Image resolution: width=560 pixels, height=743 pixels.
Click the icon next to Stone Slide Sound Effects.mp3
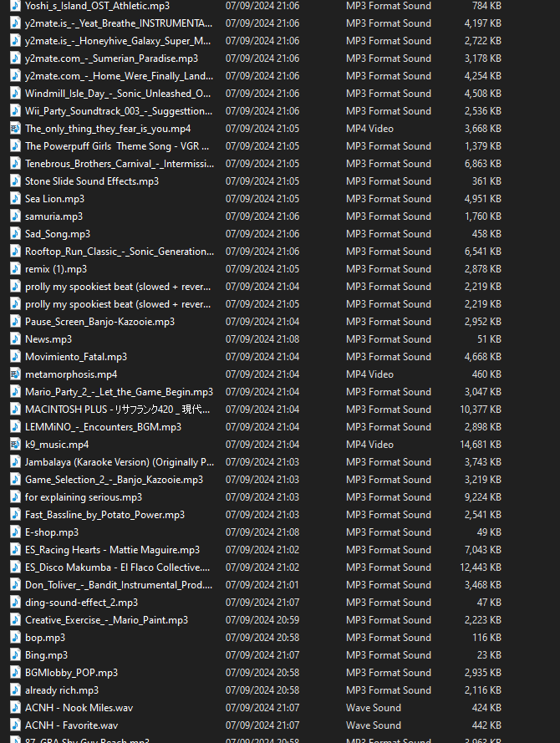tap(15, 181)
